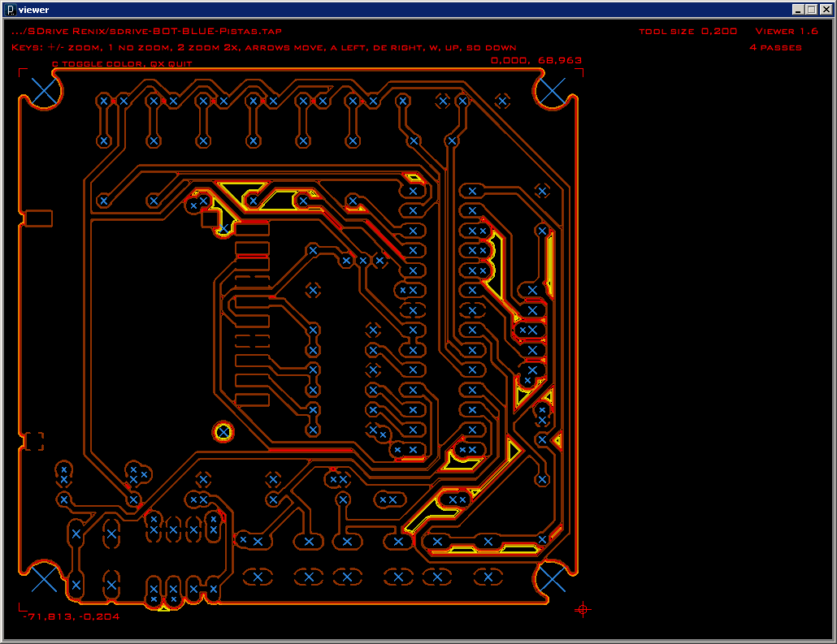Click the '4 passes' label

pos(775,47)
